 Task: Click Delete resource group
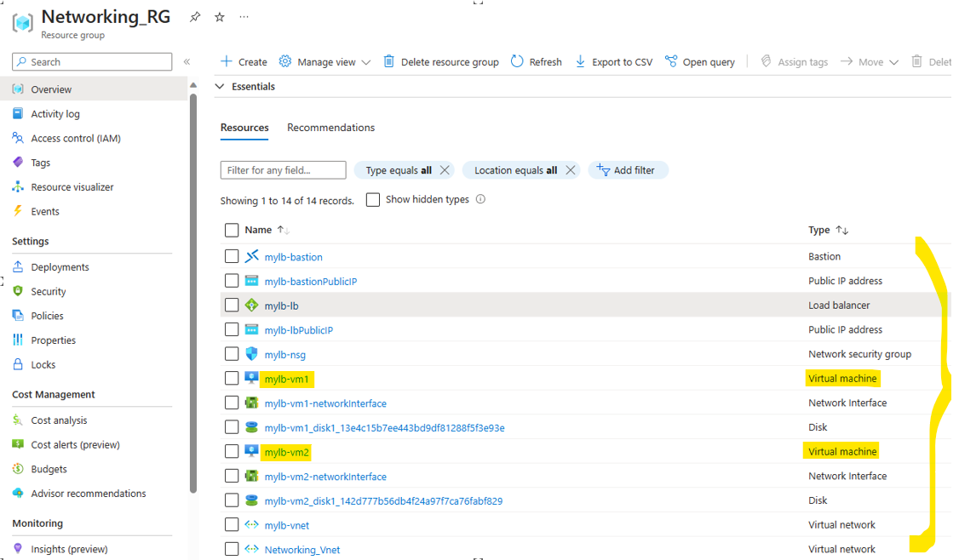pyautogui.click(x=441, y=62)
